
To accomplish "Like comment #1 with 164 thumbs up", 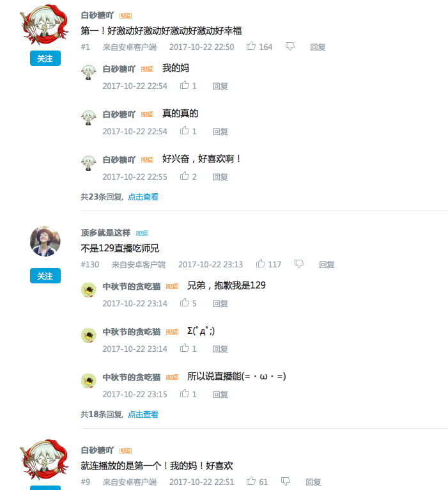I will pyautogui.click(x=251, y=46).
